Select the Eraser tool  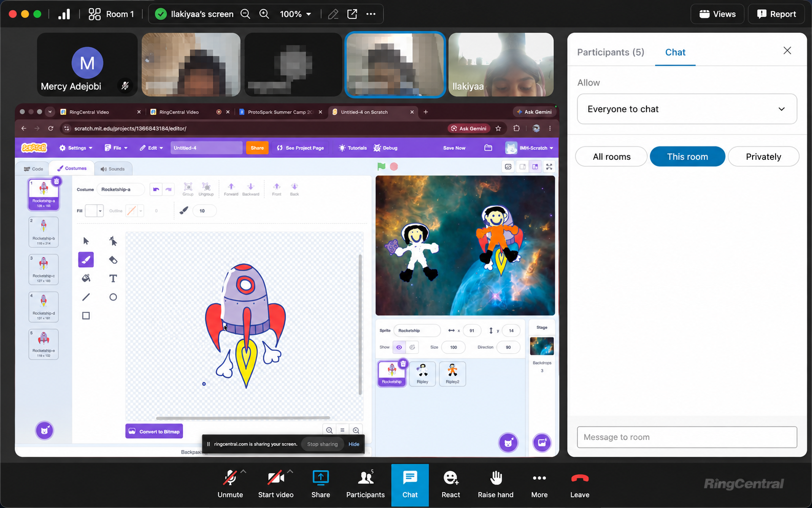[x=113, y=260]
